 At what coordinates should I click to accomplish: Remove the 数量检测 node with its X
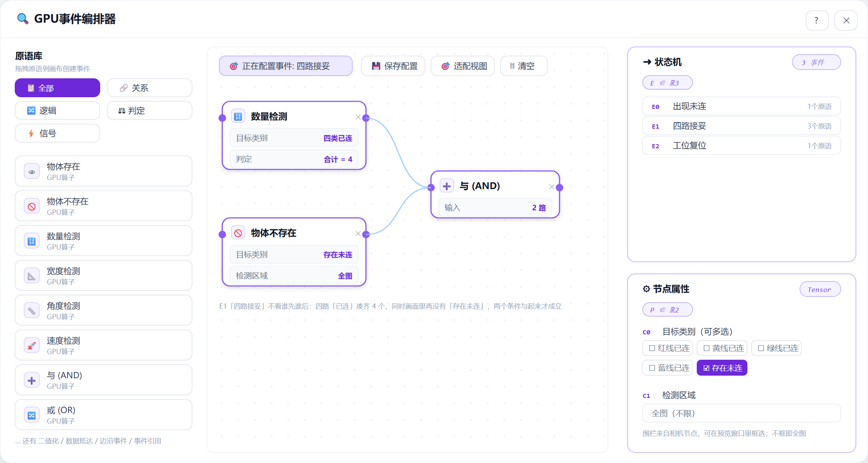[x=358, y=117]
